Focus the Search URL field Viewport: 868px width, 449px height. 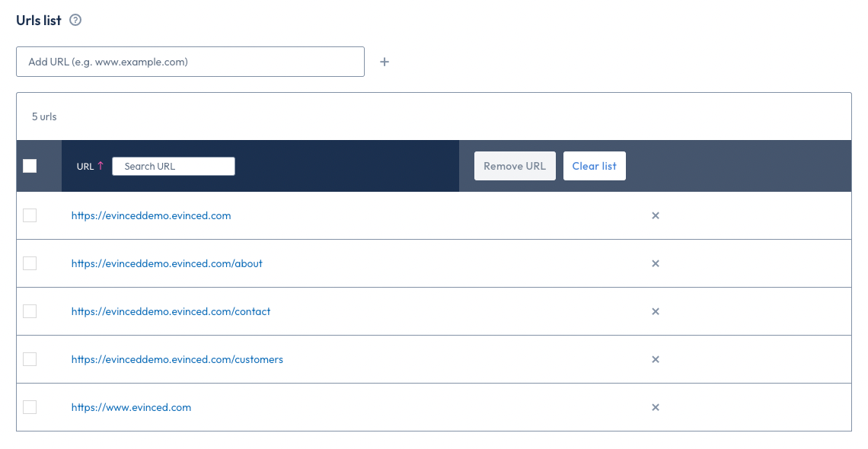(x=174, y=167)
